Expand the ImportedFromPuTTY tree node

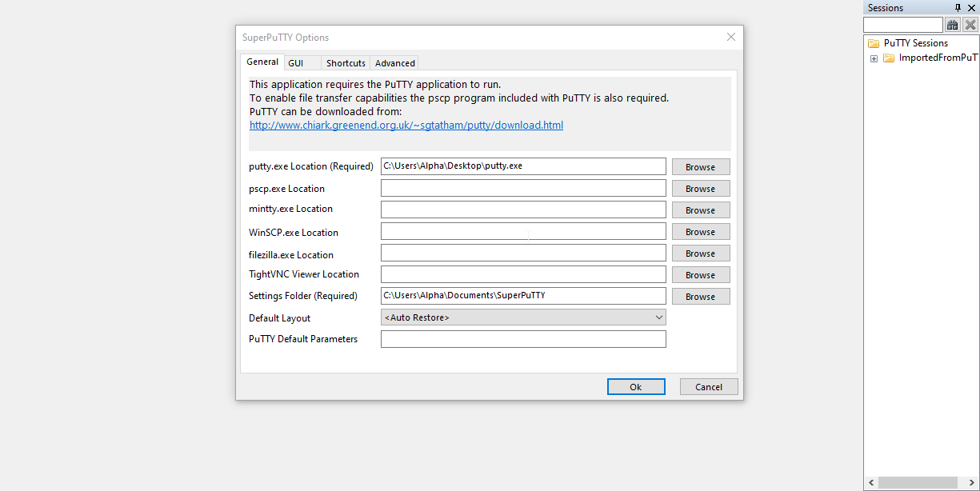873,58
